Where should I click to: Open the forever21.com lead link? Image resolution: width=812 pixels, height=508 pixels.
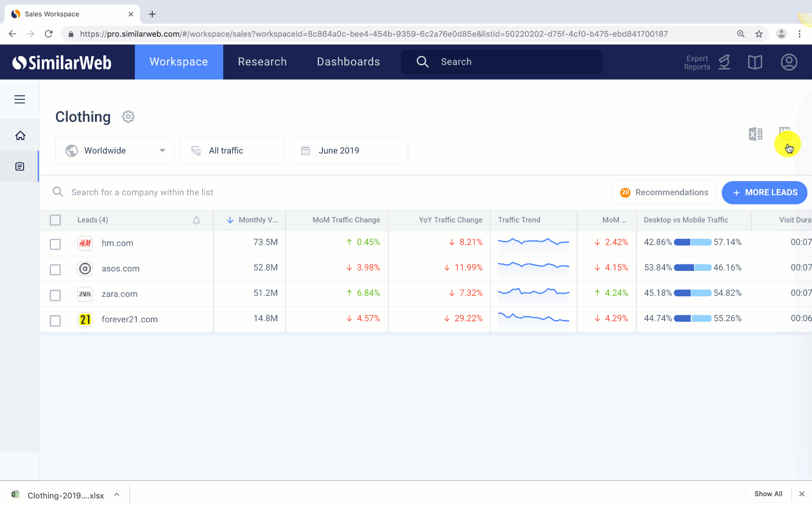coord(130,319)
